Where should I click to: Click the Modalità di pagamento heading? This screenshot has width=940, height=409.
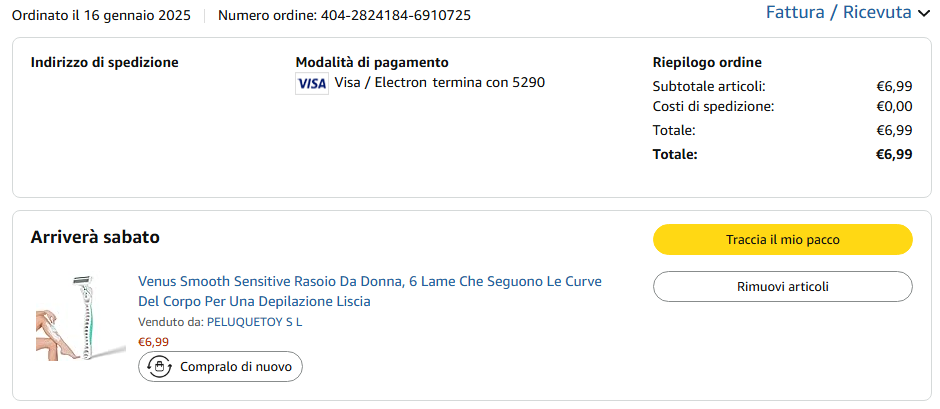click(372, 62)
